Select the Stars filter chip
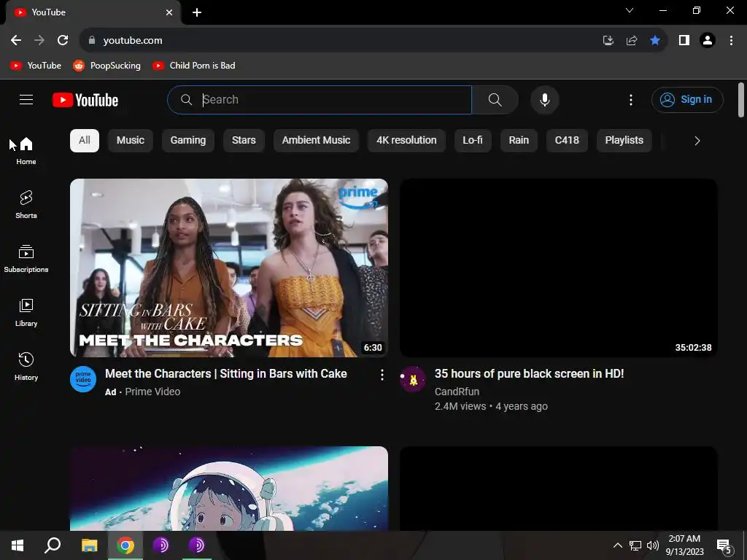The image size is (747, 560). coord(244,141)
